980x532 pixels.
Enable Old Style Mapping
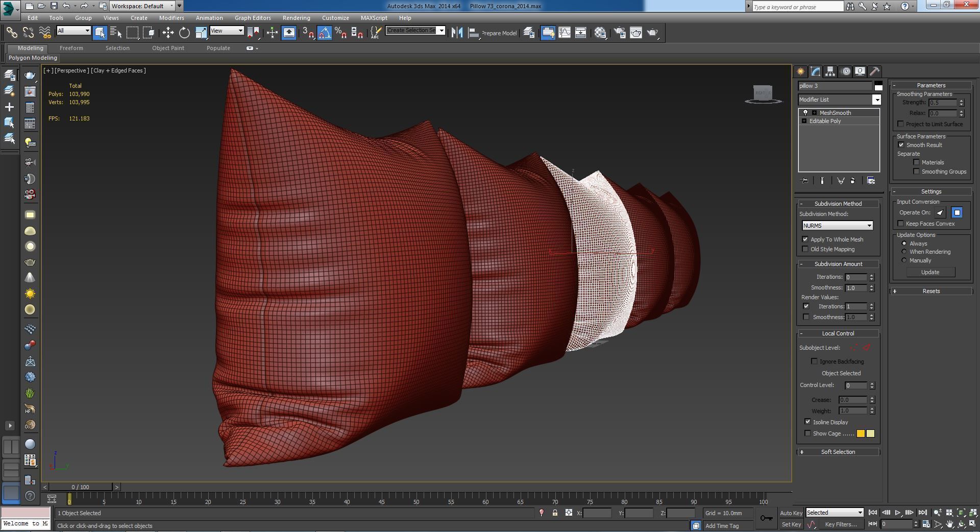[x=805, y=249]
